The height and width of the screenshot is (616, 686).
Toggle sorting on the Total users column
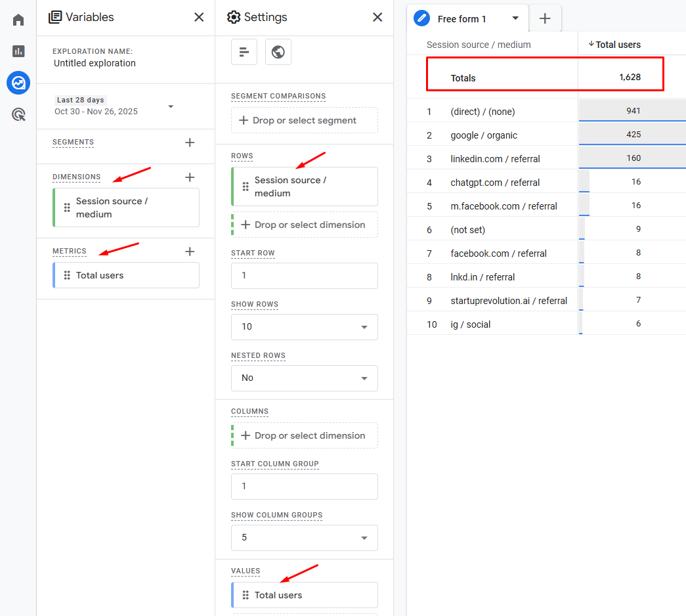click(x=616, y=44)
